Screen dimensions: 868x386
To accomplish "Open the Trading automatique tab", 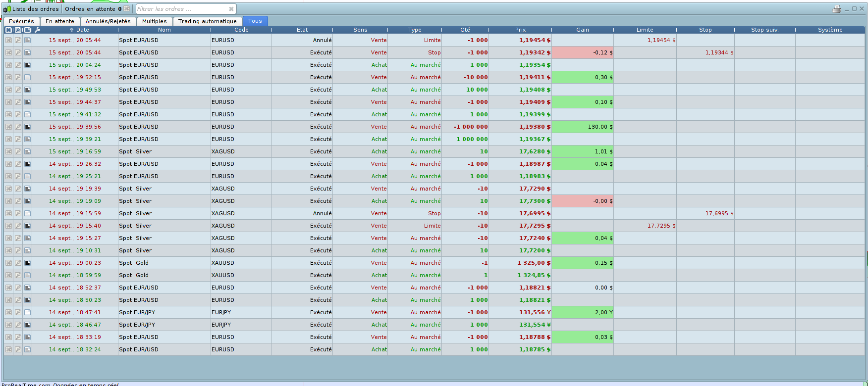I will (207, 21).
